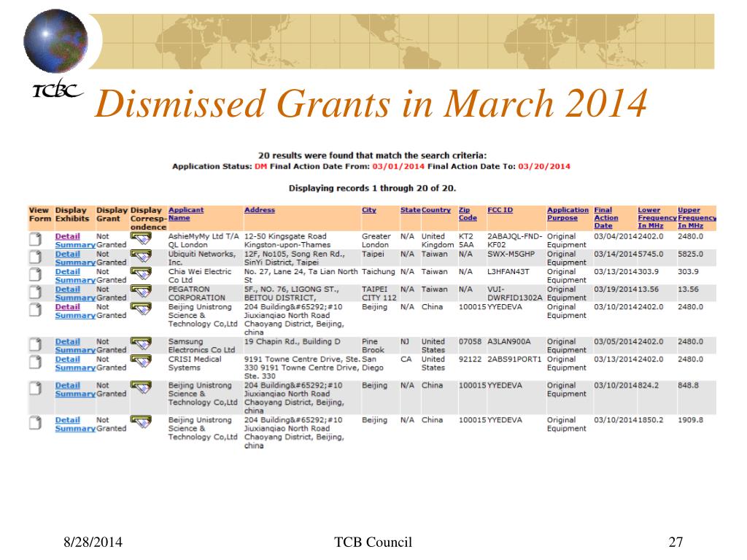This screenshot has width=747, height=560.
Task: Show correspondence icon for PEGATRON CORPORATION row
Action: pyautogui.click(x=141, y=292)
